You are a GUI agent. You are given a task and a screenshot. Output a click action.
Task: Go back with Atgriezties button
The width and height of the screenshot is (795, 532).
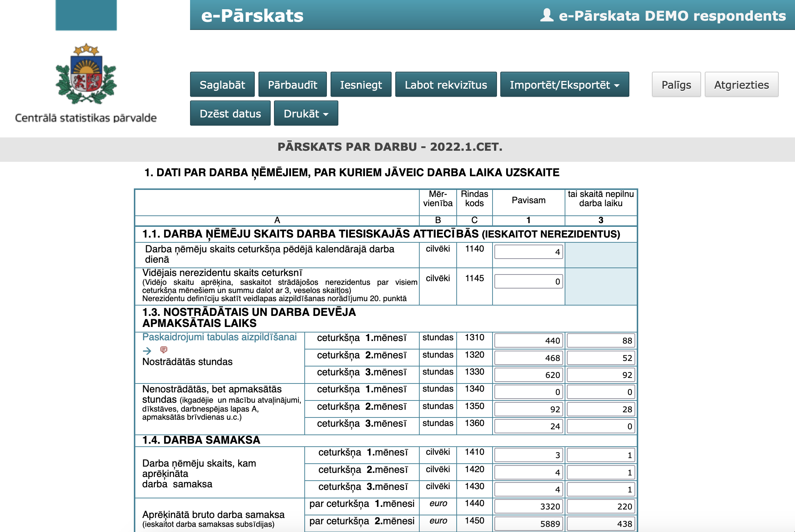tap(741, 85)
